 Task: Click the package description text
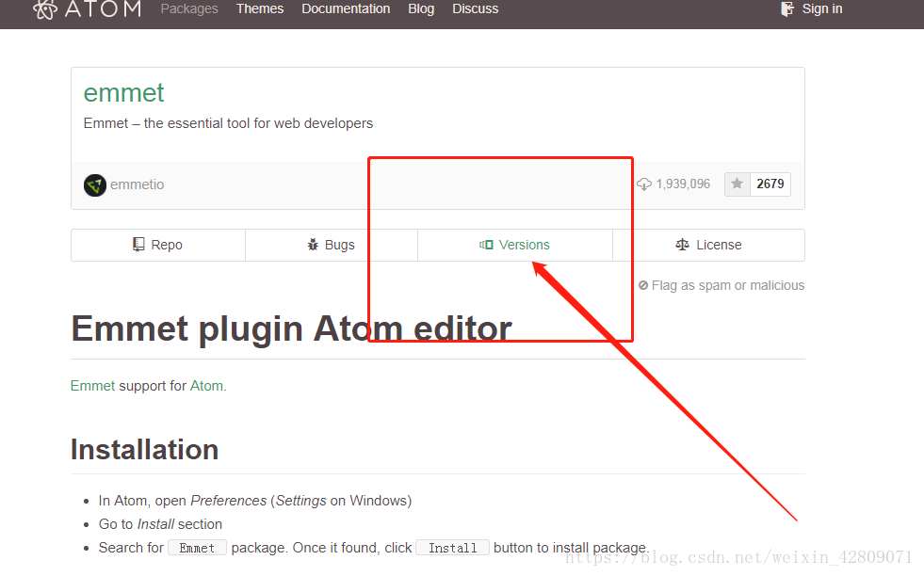(x=228, y=123)
